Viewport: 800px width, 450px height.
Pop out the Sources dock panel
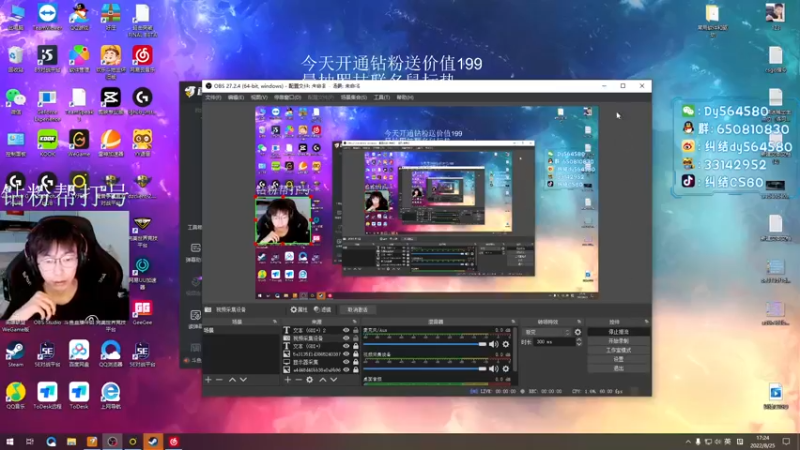355,322
